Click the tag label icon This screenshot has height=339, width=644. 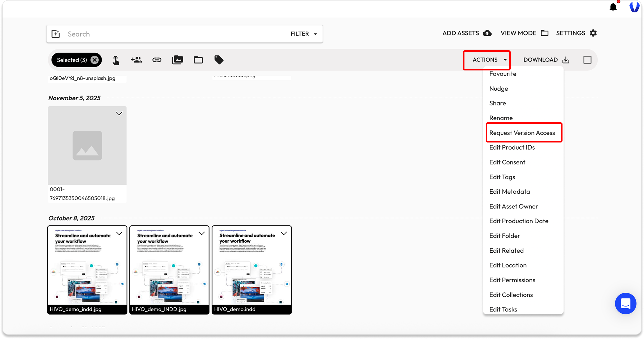tap(219, 60)
